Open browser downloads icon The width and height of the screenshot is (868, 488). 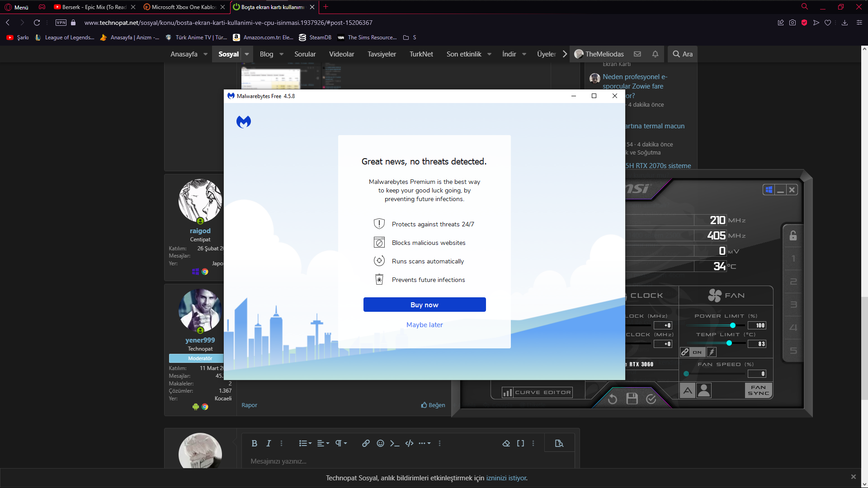click(x=844, y=23)
